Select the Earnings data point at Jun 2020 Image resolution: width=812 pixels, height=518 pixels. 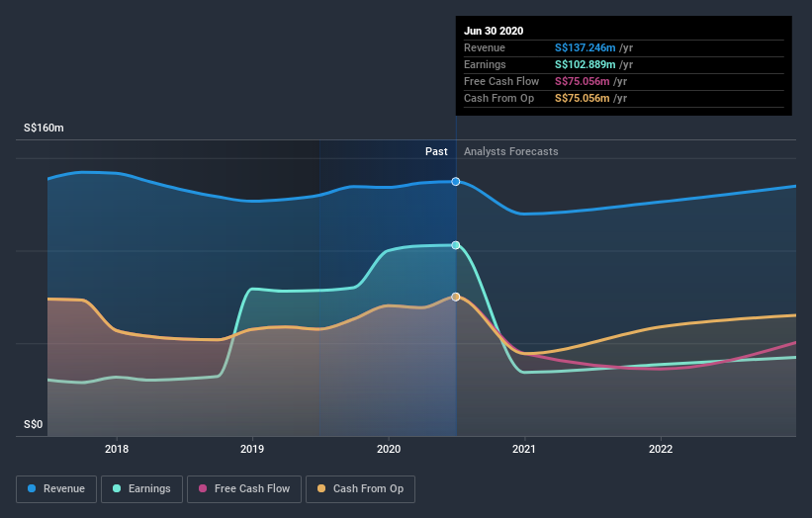coord(456,245)
